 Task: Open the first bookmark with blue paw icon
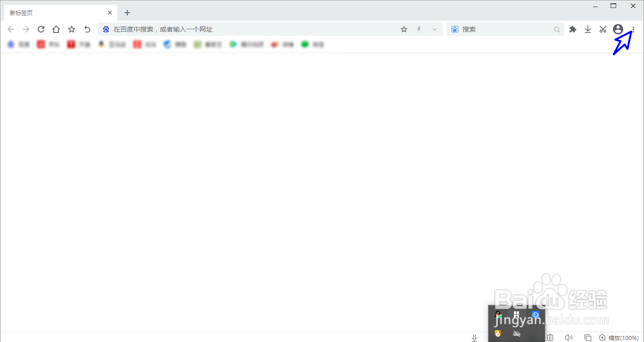point(17,44)
